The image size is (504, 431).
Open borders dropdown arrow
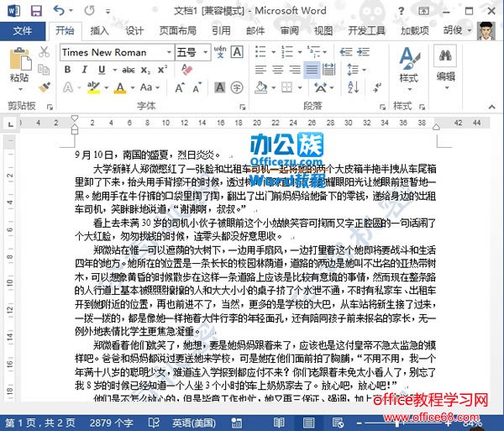click(x=300, y=87)
